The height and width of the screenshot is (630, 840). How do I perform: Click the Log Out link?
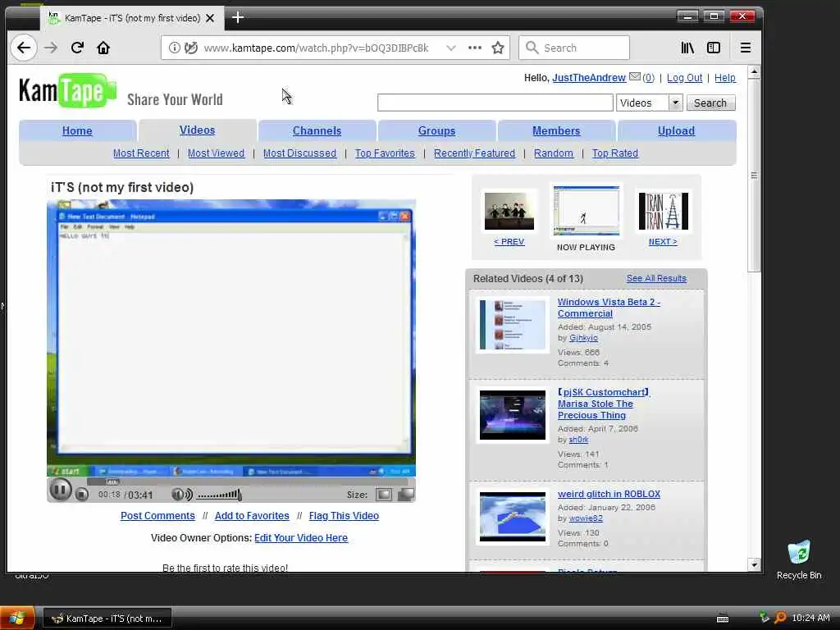pyautogui.click(x=684, y=78)
